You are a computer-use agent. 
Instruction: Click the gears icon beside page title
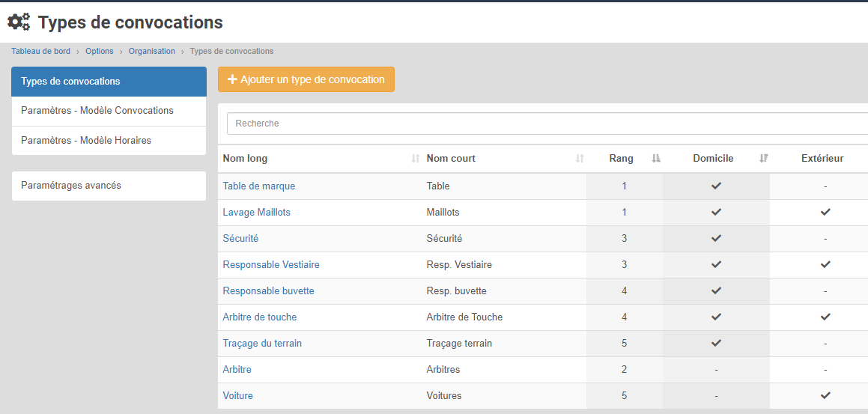pos(19,22)
